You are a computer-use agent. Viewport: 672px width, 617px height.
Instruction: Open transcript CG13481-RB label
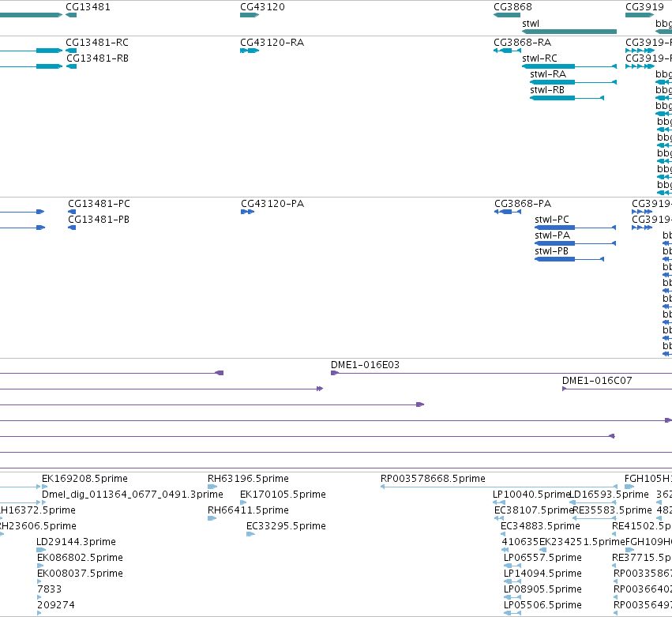point(97,58)
